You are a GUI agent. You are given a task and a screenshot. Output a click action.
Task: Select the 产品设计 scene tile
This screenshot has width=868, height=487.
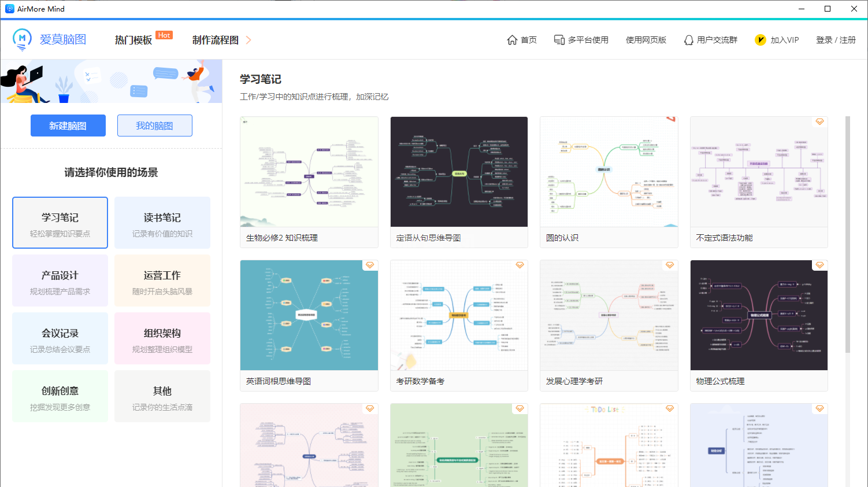pos(60,281)
